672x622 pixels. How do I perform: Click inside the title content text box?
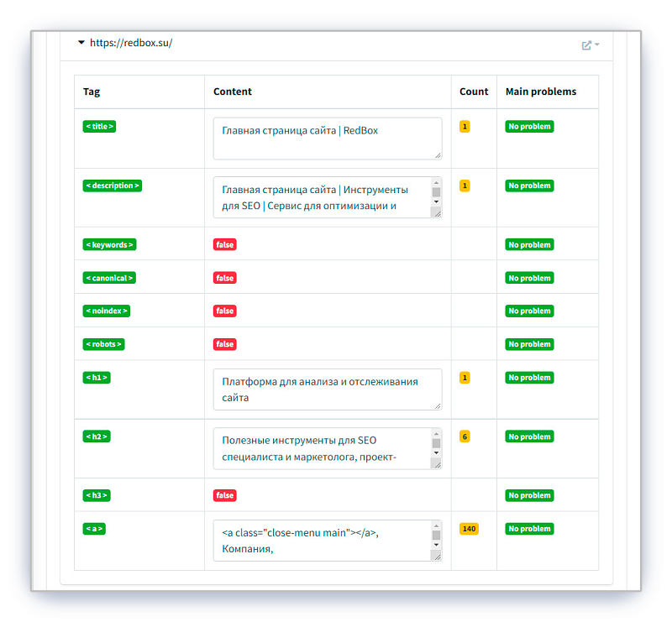point(327,139)
